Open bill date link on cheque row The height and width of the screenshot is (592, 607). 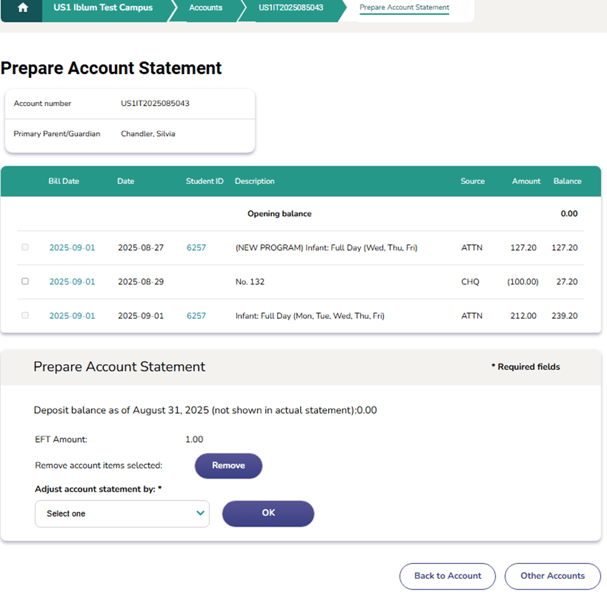click(72, 282)
